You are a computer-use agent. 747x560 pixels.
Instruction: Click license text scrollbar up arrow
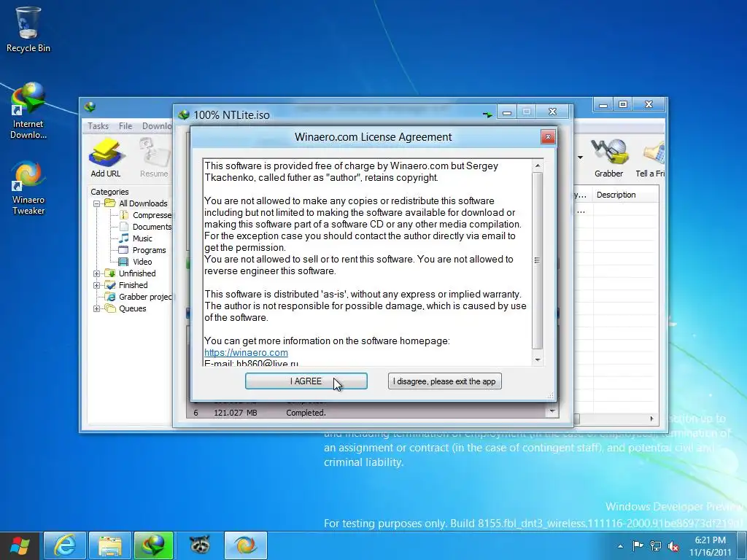pos(538,166)
